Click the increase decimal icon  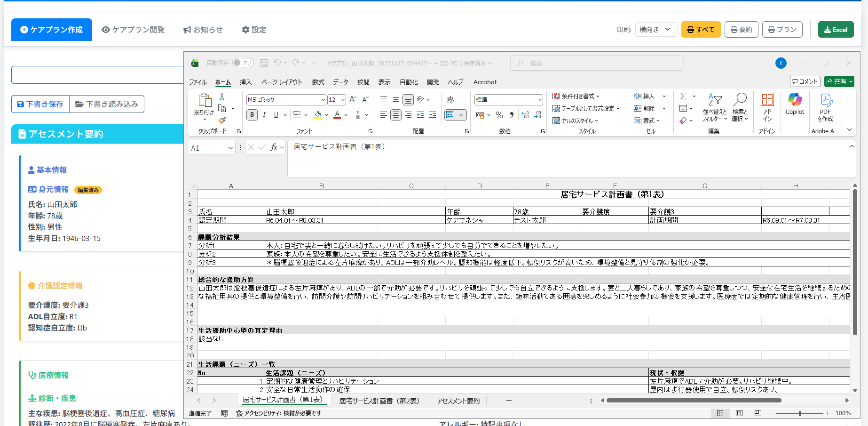click(525, 114)
